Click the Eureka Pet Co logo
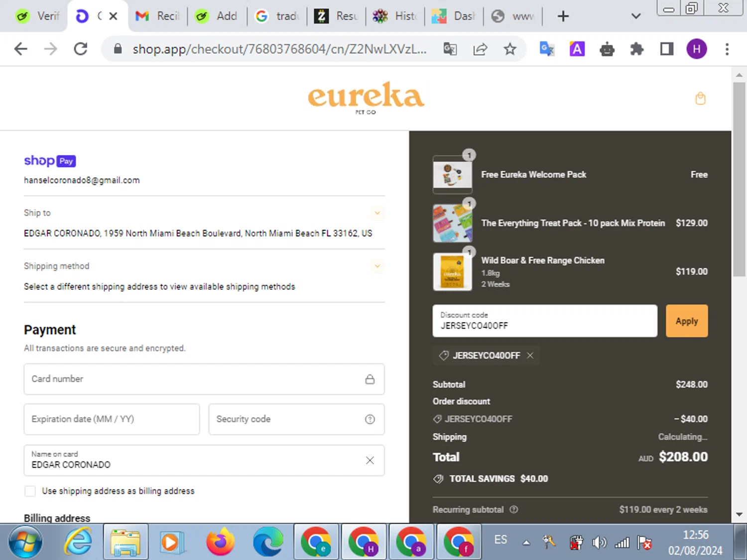Image resolution: width=747 pixels, height=560 pixels. [366, 98]
